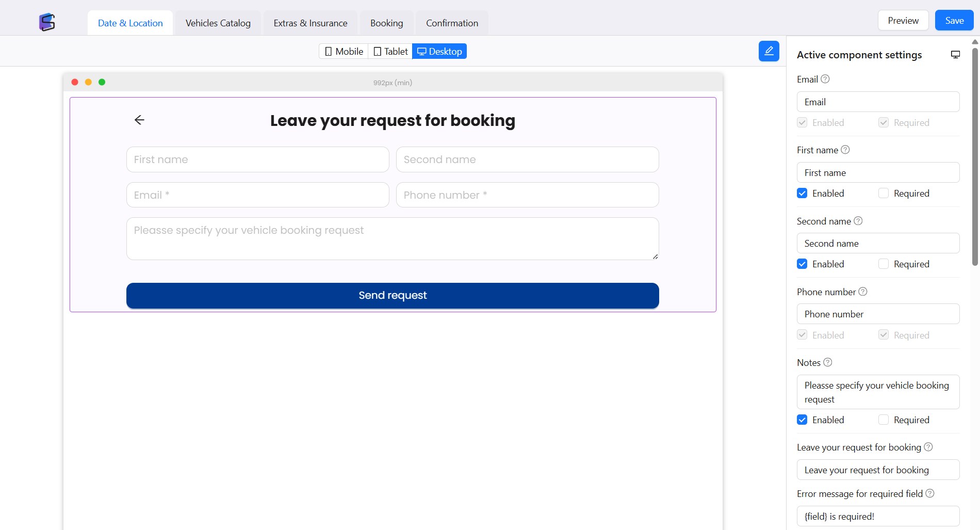Click the Send request button
This screenshot has height=530, width=980.
click(393, 296)
